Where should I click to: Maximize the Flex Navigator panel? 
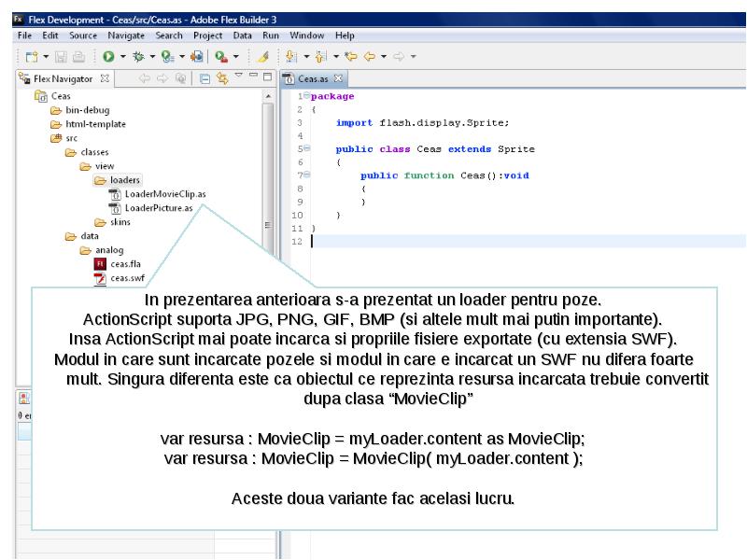tap(267, 77)
